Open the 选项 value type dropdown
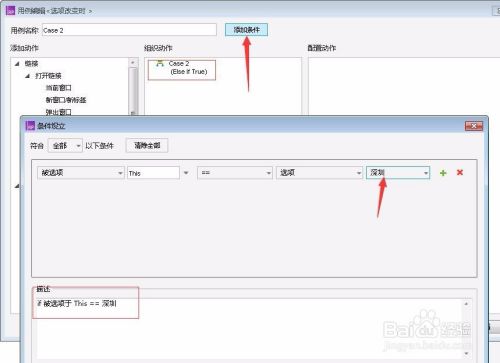 point(319,173)
